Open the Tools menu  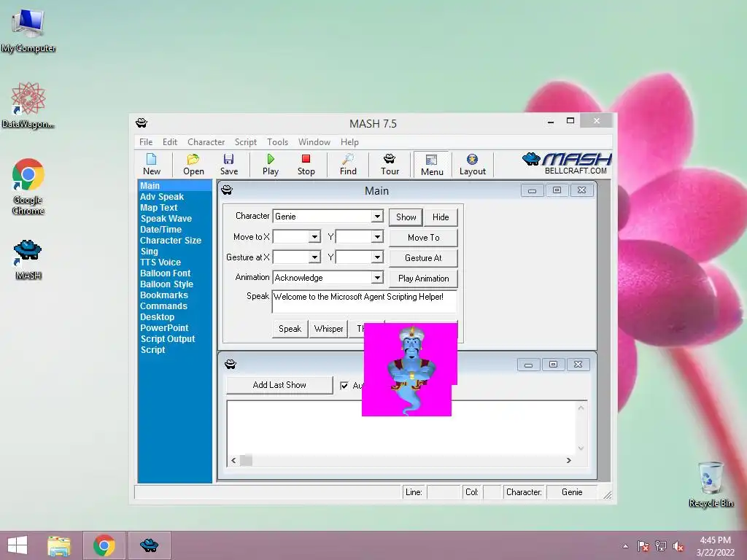coord(277,142)
